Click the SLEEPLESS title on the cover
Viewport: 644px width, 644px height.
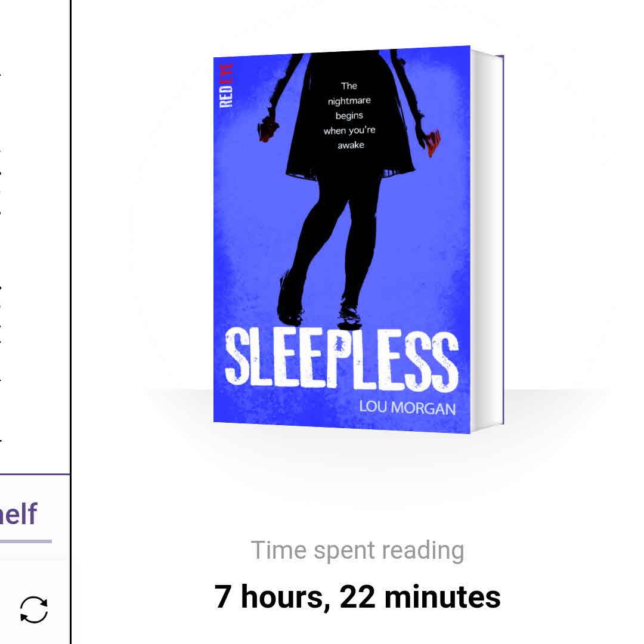coord(341,358)
